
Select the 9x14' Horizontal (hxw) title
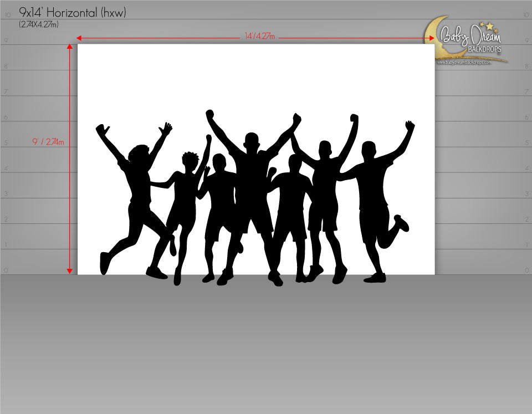(x=73, y=12)
